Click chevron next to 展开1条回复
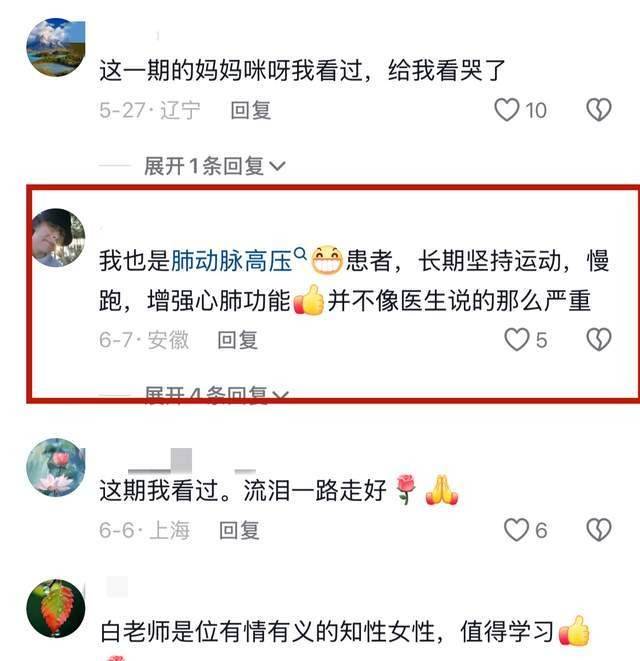Image resolution: width=640 pixels, height=661 pixels. tap(277, 167)
